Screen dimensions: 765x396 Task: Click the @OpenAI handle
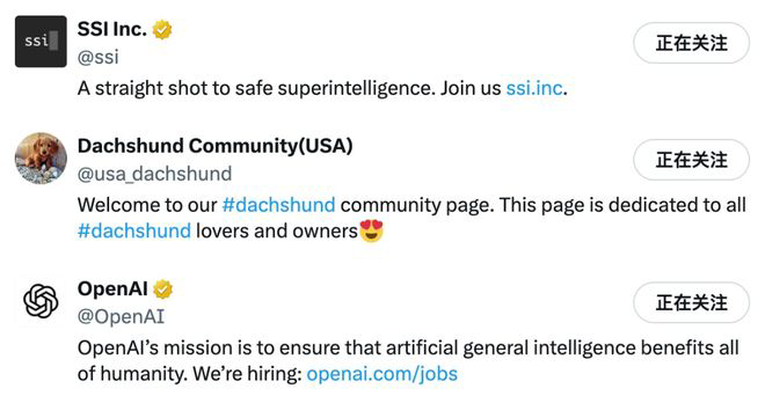(121, 317)
